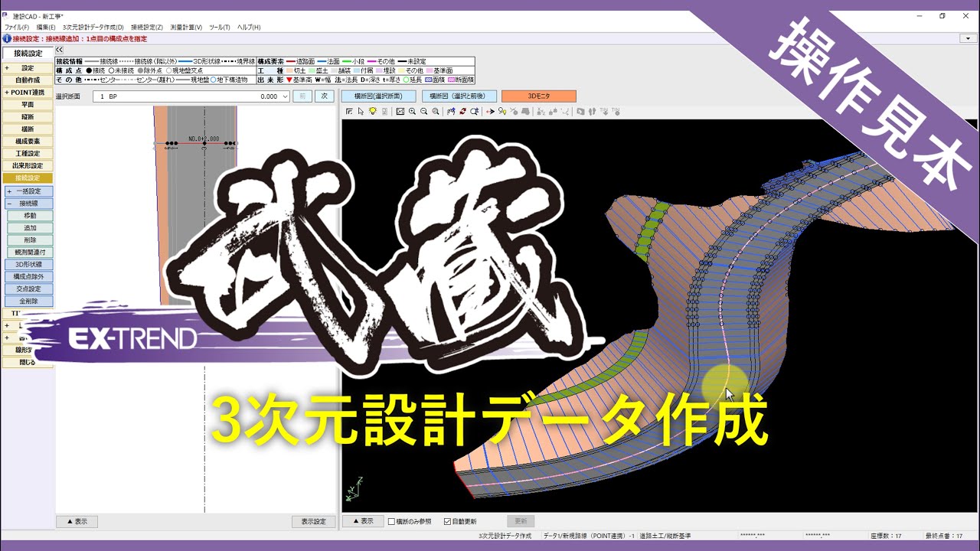
Task: Switch to 横断図(選択と前後) tab
Action: (x=459, y=96)
